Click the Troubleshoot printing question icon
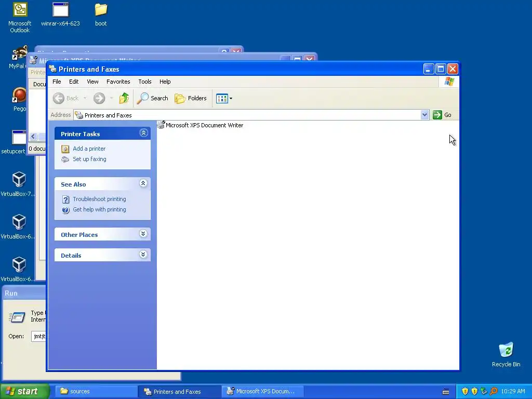Image resolution: width=532 pixels, height=399 pixels. [66, 199]
